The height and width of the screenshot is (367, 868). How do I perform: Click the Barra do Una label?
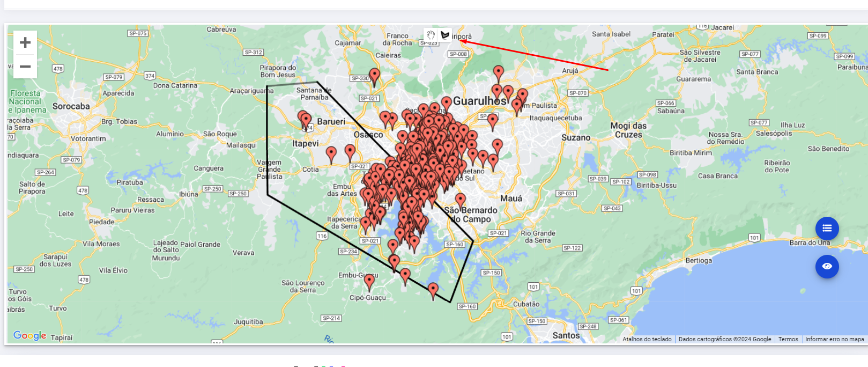(x=810, y=243)
